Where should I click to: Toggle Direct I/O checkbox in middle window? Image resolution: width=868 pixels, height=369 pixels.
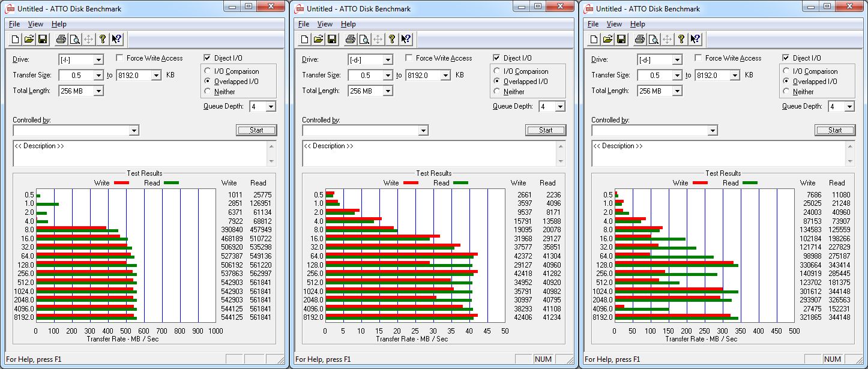(497, 58)
